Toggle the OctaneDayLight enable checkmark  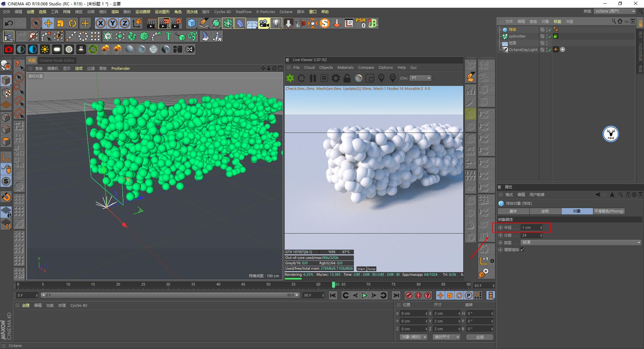click(549, 50)
